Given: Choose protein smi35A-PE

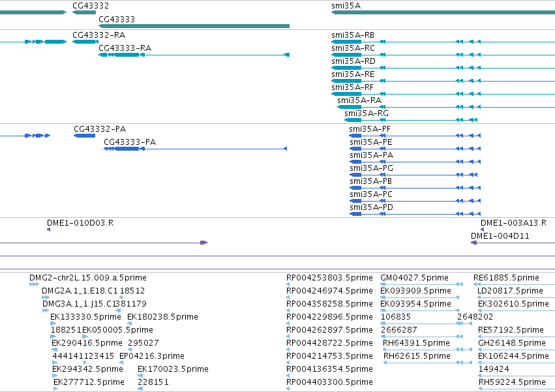Looking at the screenshot, I should click(x=371, y=142).
